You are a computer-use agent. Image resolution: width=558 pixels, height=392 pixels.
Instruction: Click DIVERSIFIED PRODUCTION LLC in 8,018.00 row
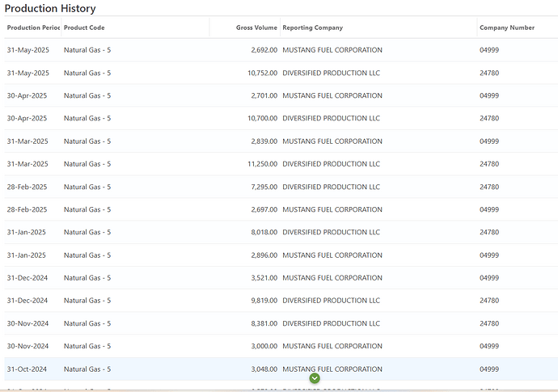pos(332,232)
